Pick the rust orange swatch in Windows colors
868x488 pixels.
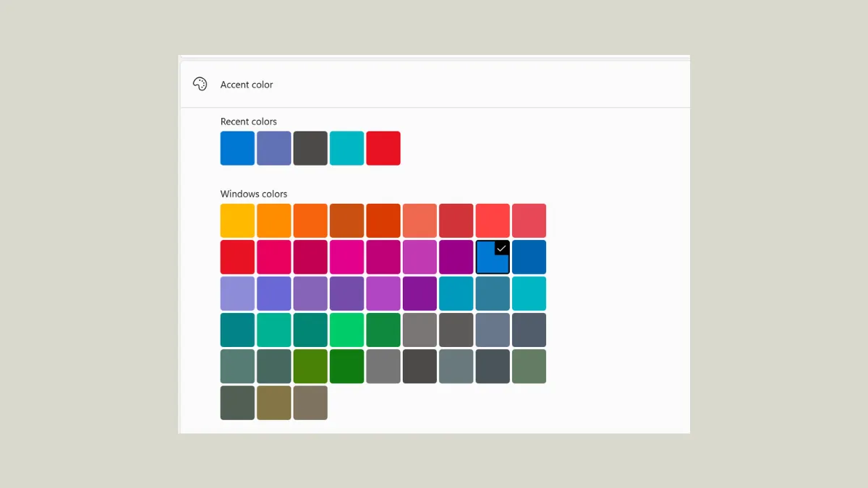(346, 221)
